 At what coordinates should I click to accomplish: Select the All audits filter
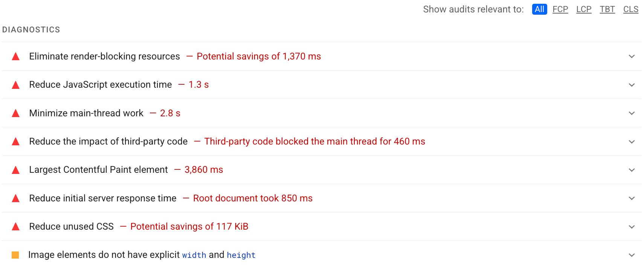[x=539, y=9]
